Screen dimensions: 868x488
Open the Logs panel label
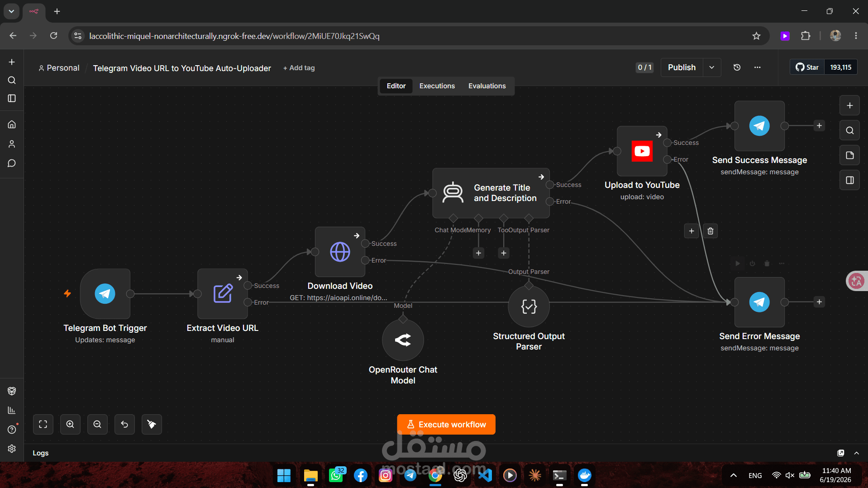click(41, 453)
